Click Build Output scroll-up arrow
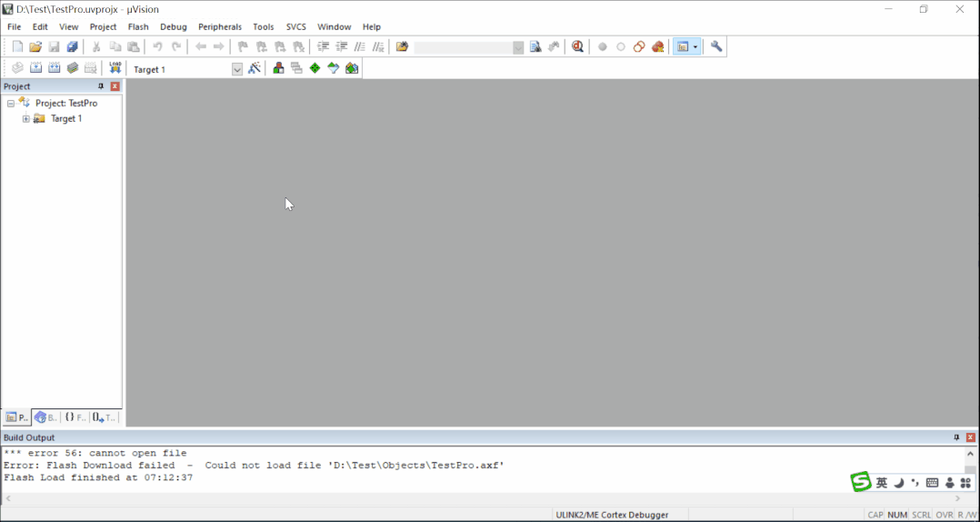The width and height of the screenshot is (980, 522). (971, 454)
